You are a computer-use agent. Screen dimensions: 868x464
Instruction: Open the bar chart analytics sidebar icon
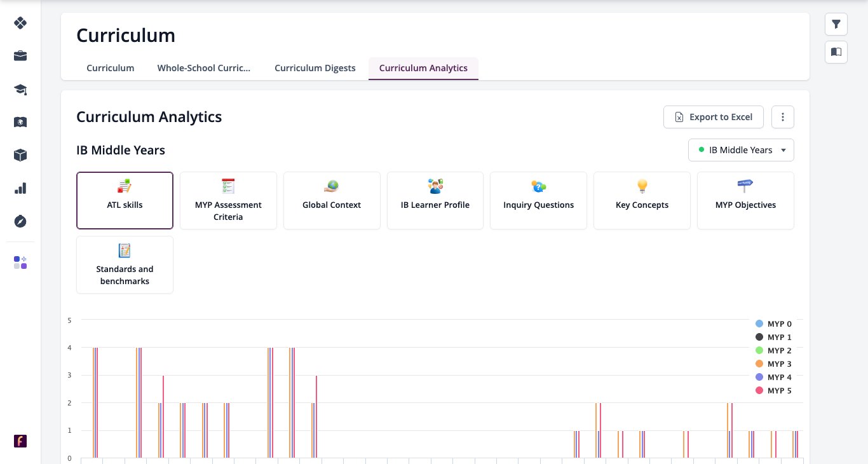click(x=20, y=188)
